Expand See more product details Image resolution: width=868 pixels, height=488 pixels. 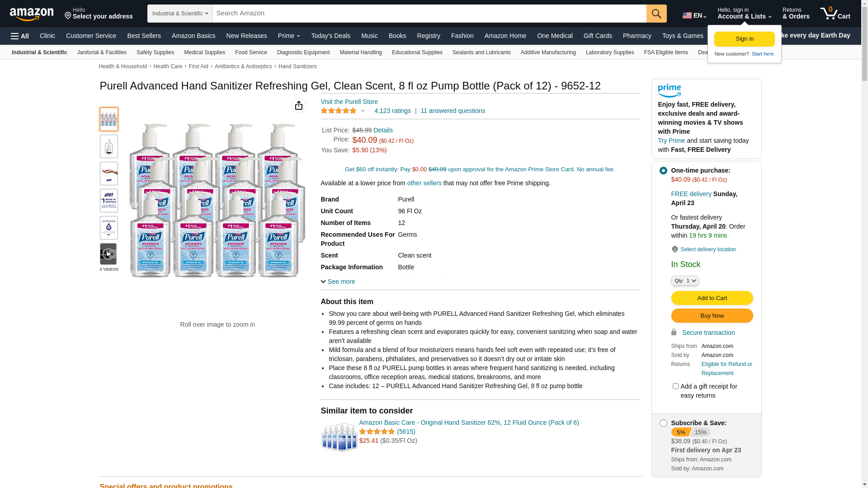click(x=338, y=282)
